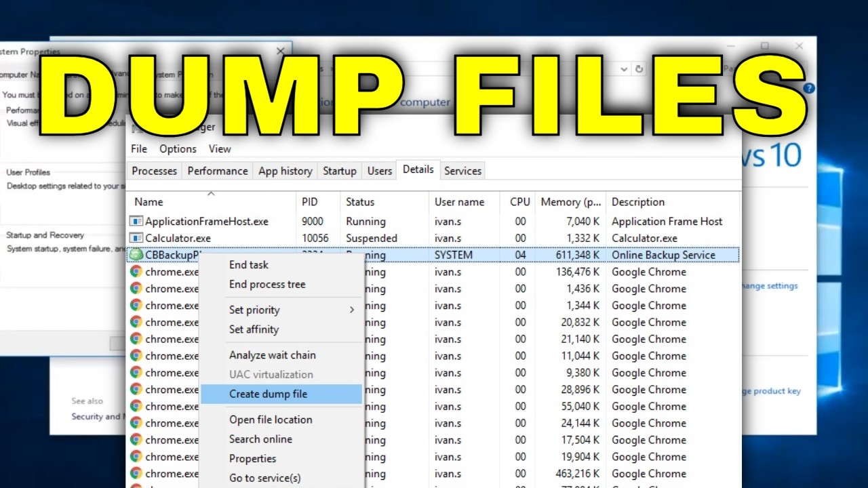
Task: Select the ApplicationFrameHost.exe process name
Action: coord(207,222)
